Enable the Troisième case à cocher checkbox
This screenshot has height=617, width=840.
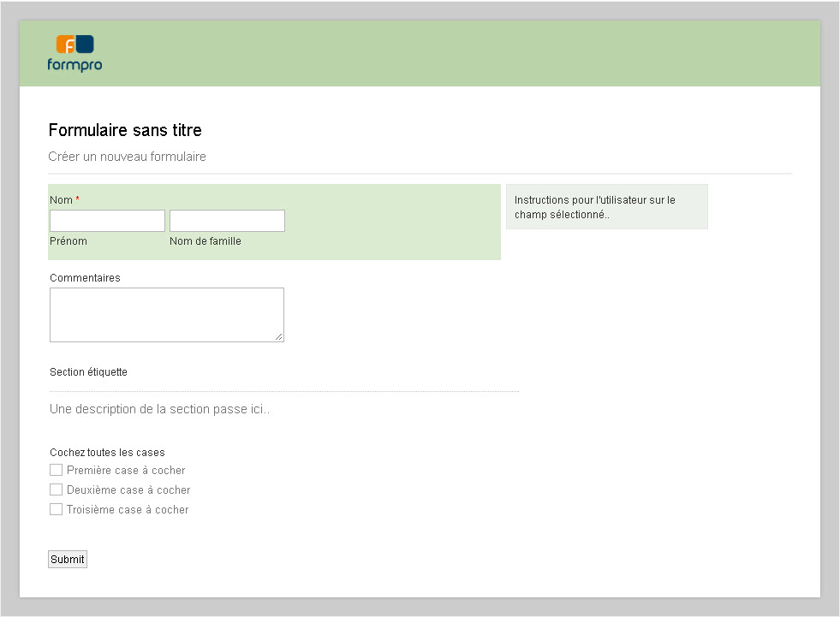click(x=57, y=509)
